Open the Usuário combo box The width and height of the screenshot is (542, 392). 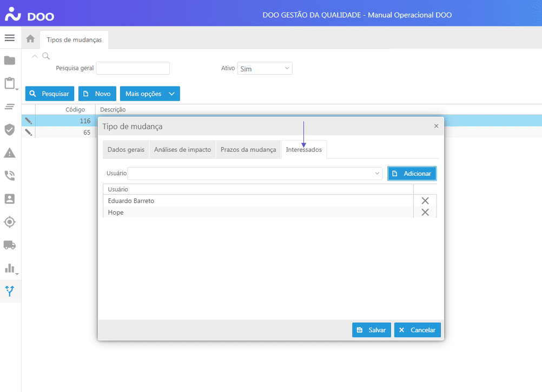pyautogui.click(x=255, y=174)
